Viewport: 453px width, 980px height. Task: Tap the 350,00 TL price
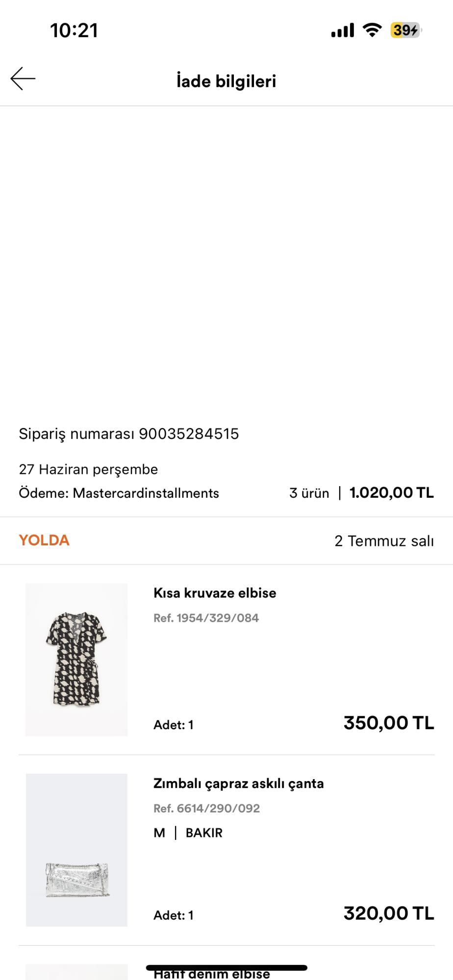389,723
